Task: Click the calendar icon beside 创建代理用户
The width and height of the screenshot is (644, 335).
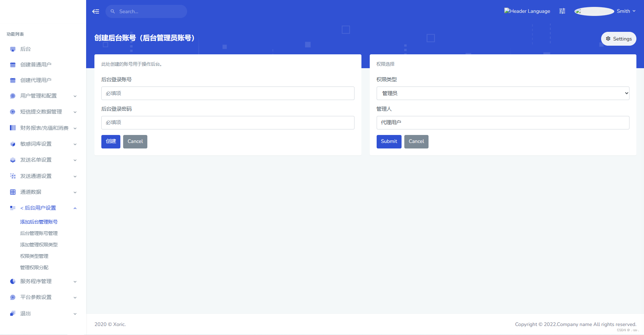Action: pyautogui.click(x=13, y=80)
